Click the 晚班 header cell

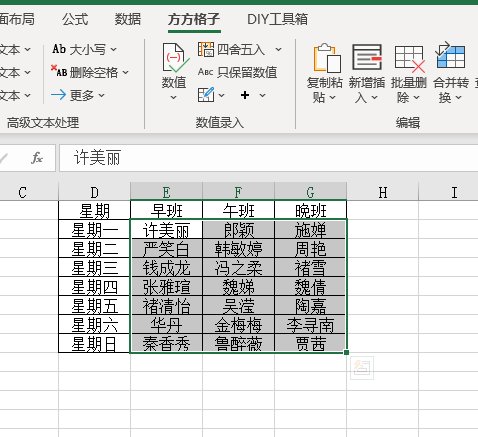tap(310, 210)
